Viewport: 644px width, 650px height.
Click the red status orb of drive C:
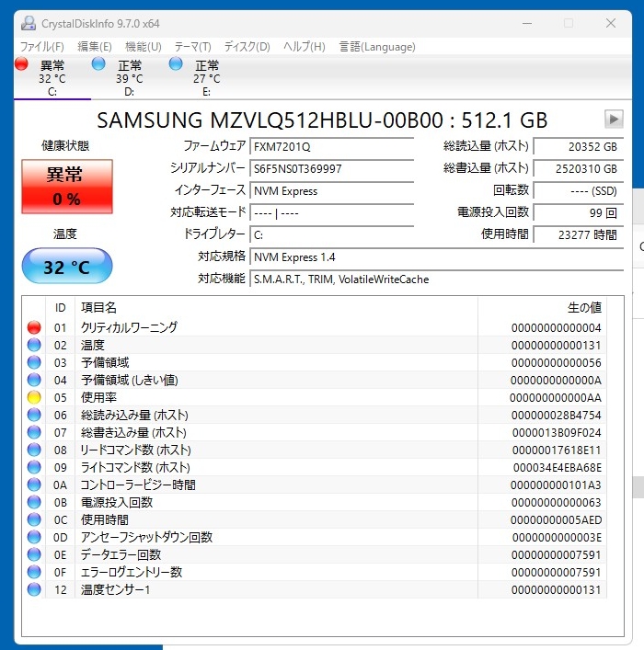pos(22,63)
